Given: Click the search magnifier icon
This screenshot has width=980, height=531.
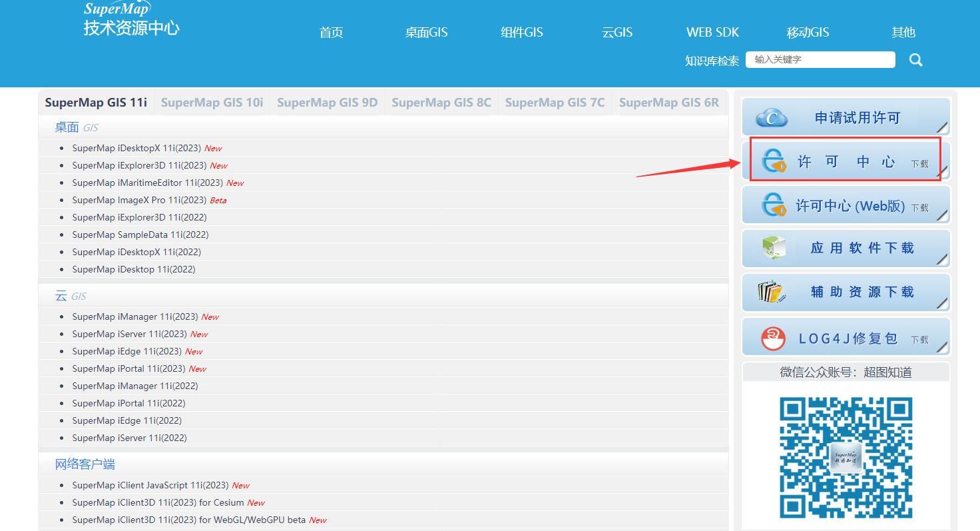Looking at the screenshot, I should [x=916, y=60].
